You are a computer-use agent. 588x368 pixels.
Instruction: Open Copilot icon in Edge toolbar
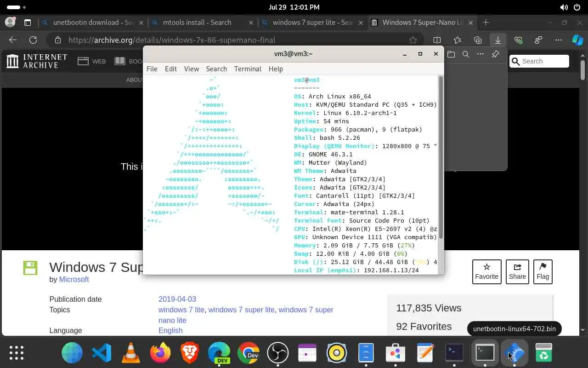(577, 40)
